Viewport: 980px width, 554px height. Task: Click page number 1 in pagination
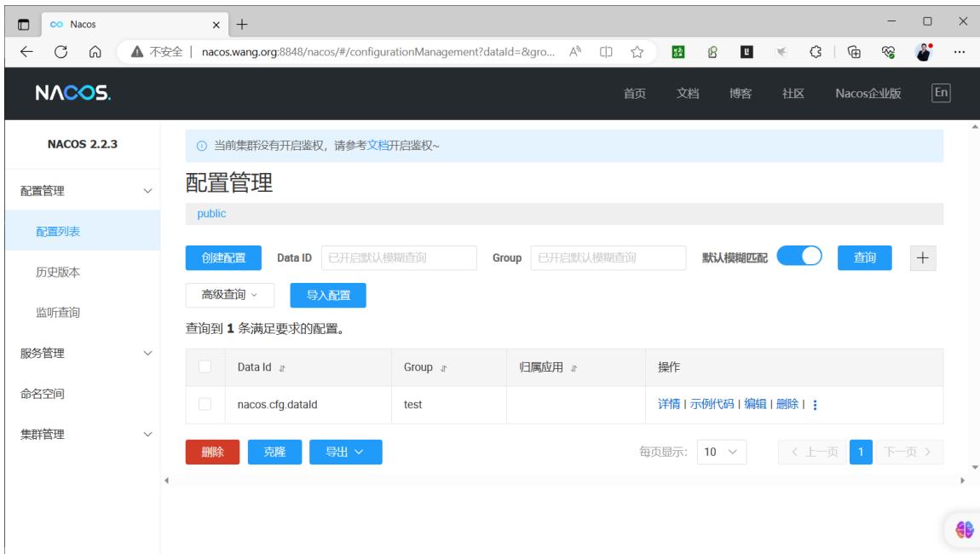(x=861, y=452)
